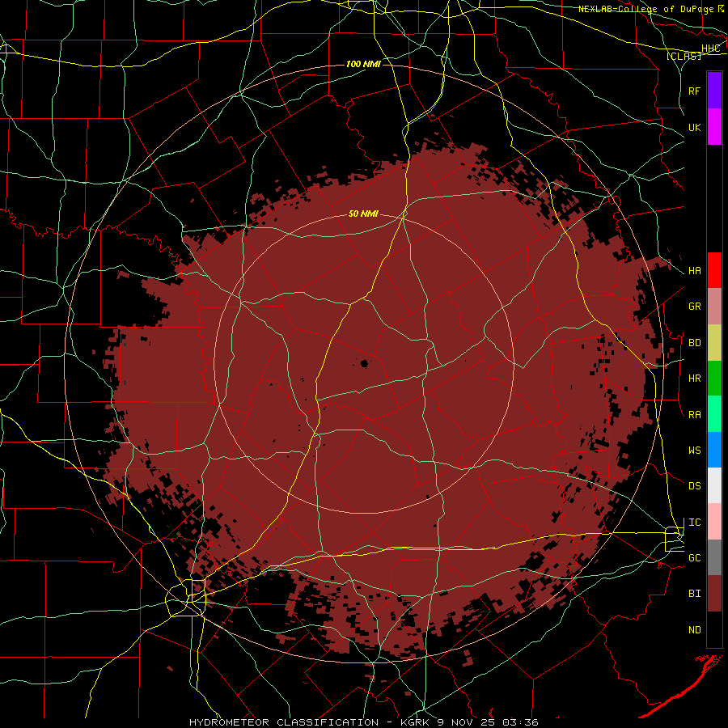The width and height of the screenshot is (728, 728).
Task: Click the RA legend label
Action: 695,414
